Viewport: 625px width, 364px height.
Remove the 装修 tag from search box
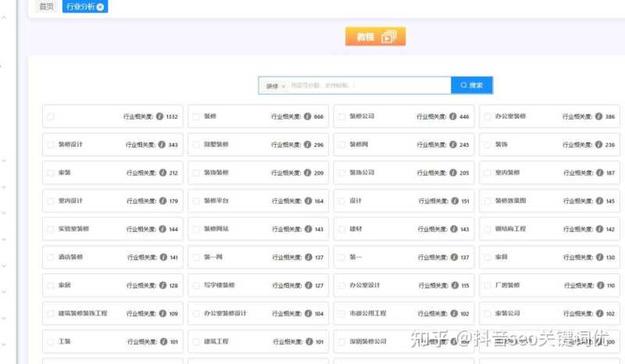pos(284,86)
